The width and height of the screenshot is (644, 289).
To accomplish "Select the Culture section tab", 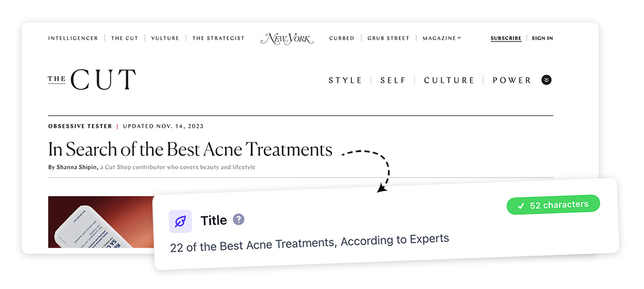I will [449, 81].
